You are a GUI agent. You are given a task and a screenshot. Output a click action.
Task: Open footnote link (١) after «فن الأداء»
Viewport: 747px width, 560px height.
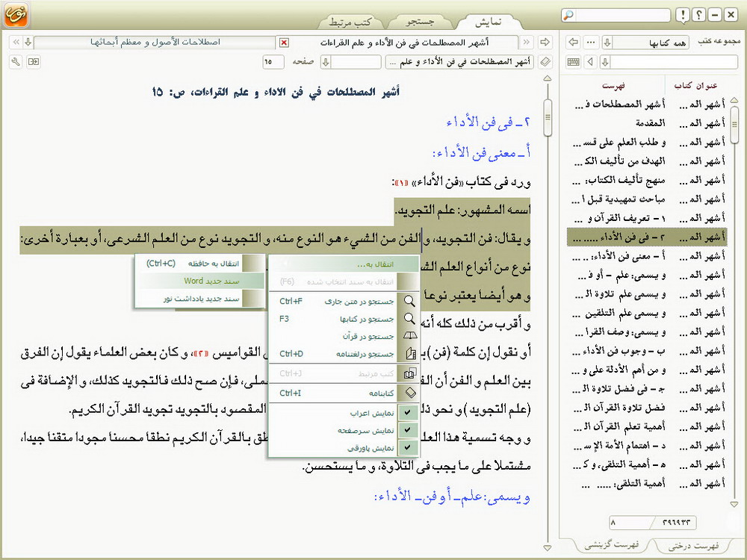[x=400, y=182]
